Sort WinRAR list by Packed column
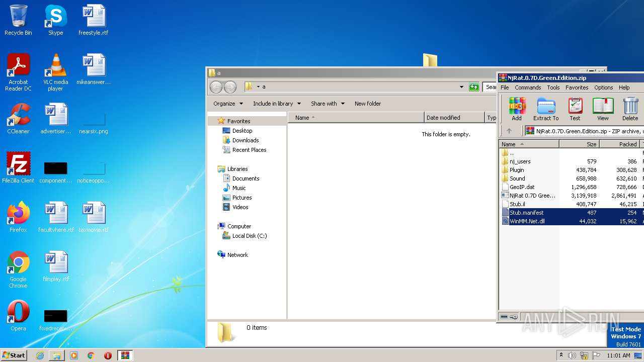 (x=619, y=144)
